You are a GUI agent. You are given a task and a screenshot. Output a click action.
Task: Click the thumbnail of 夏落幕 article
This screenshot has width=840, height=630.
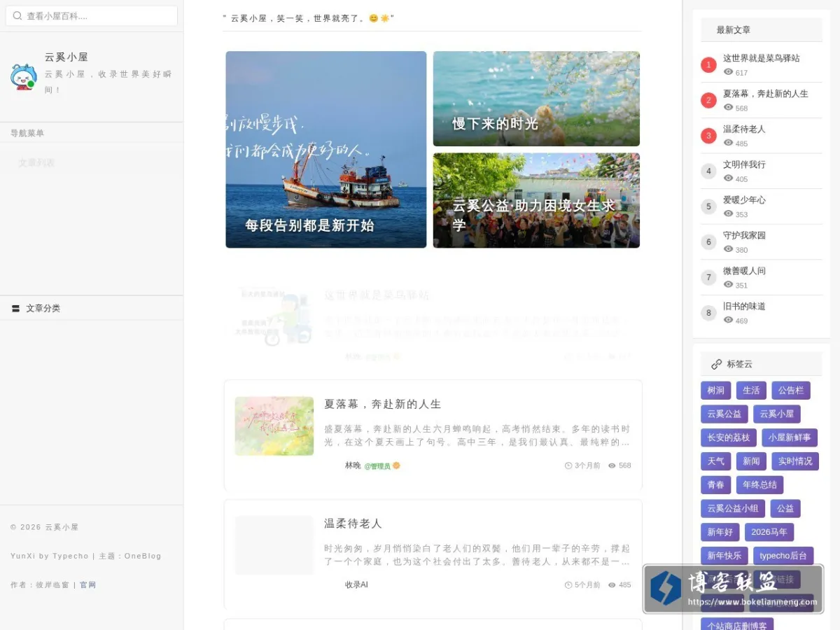[x=274, y=426]
